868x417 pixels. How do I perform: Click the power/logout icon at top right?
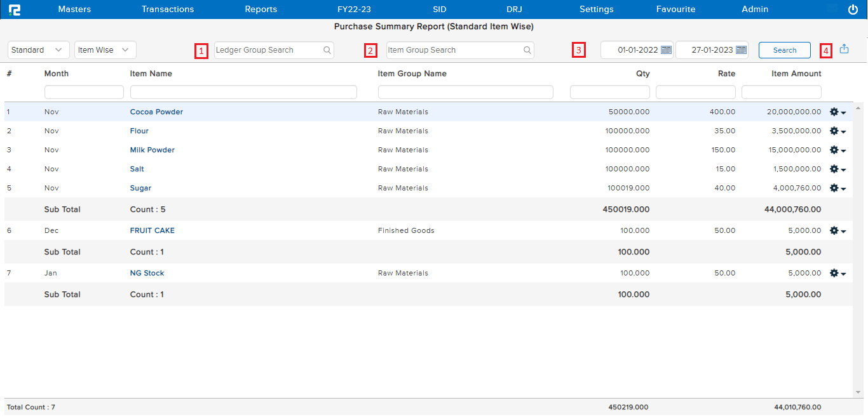point(851,9)
